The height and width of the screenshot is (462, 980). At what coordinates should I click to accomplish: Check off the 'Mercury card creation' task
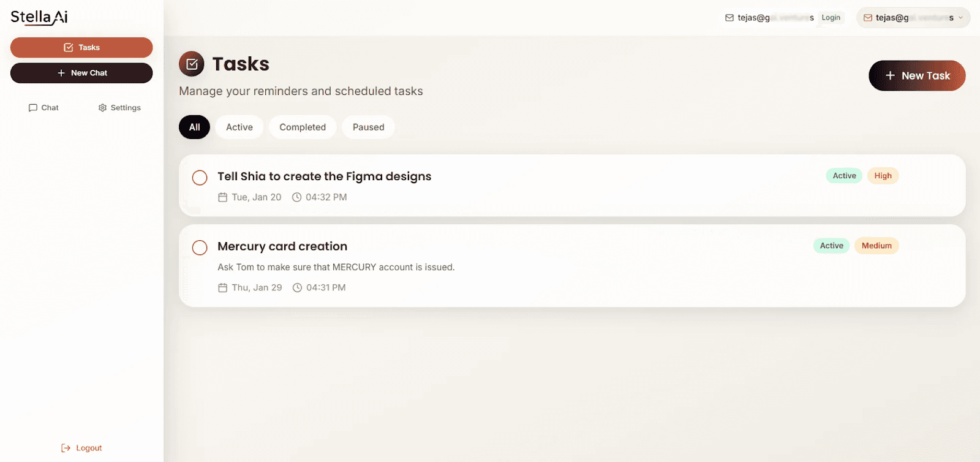pyautogui.click(x=199, y=247)
